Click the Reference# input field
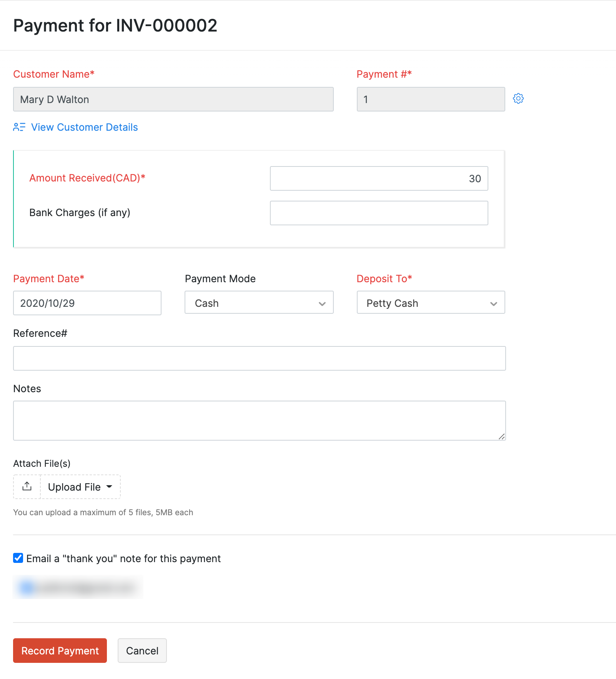 coord(259,358)
